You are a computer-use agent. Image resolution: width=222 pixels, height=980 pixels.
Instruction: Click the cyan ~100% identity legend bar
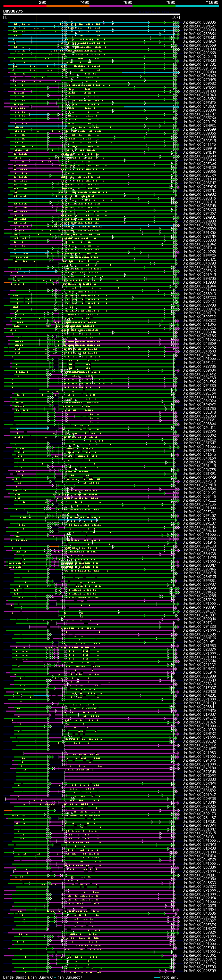197,7
